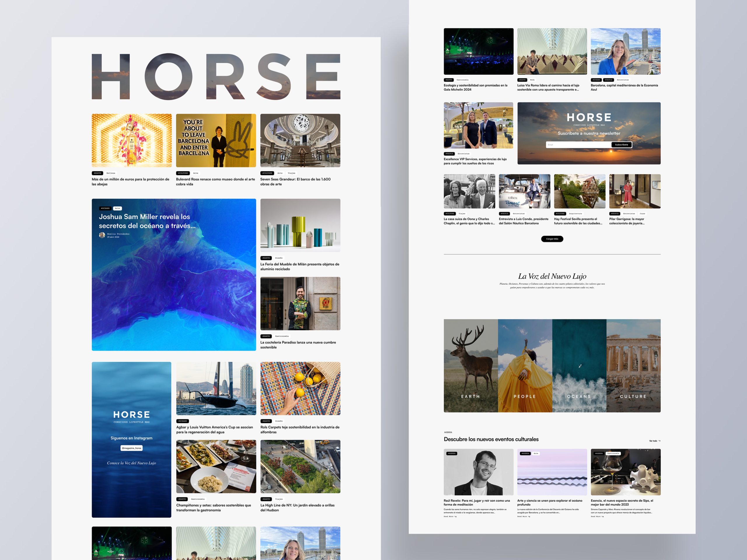Open the Raúl Ravelo portrait thumbnail

point(479,472)
